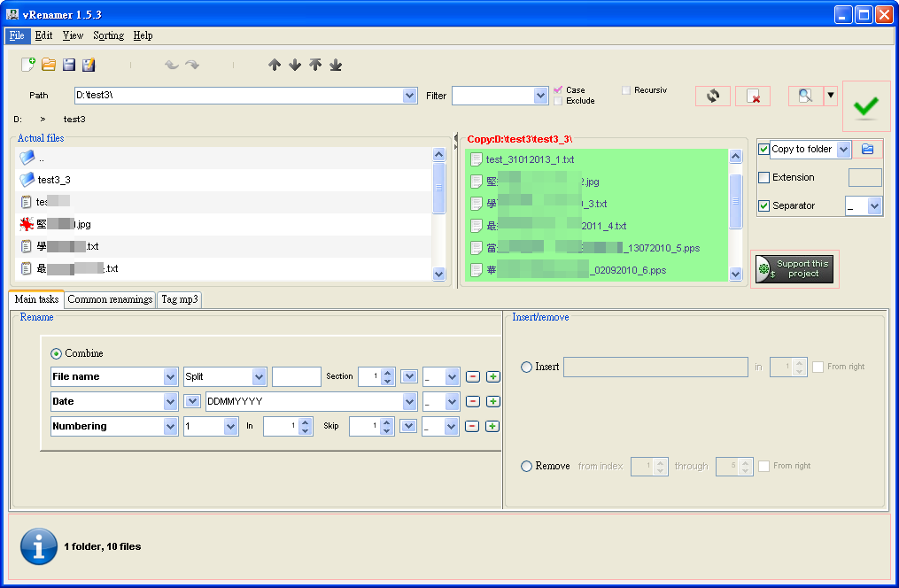Click the magnifier preview icon
Viewport: 899px width, 588px height.
(805, 96)
